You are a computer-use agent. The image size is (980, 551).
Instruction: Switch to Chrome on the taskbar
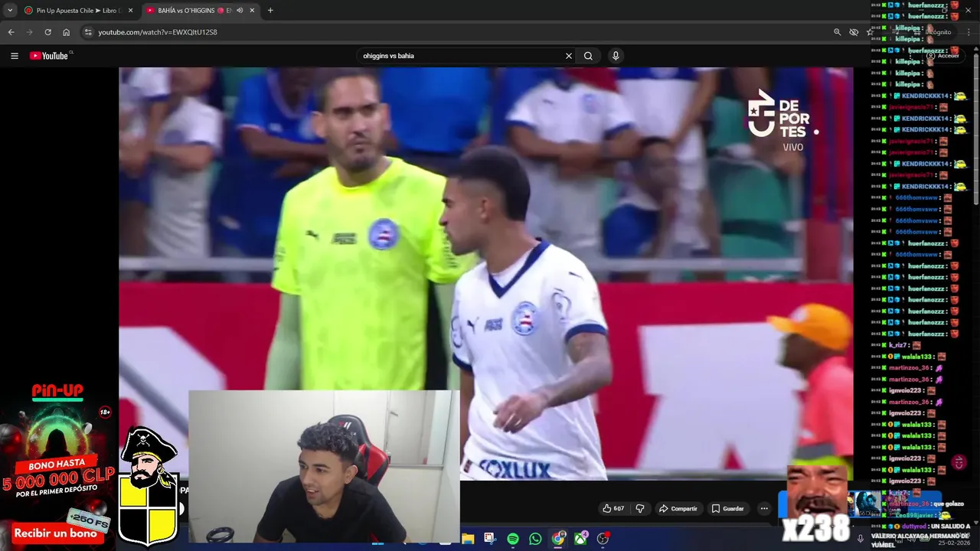[558, 539]
